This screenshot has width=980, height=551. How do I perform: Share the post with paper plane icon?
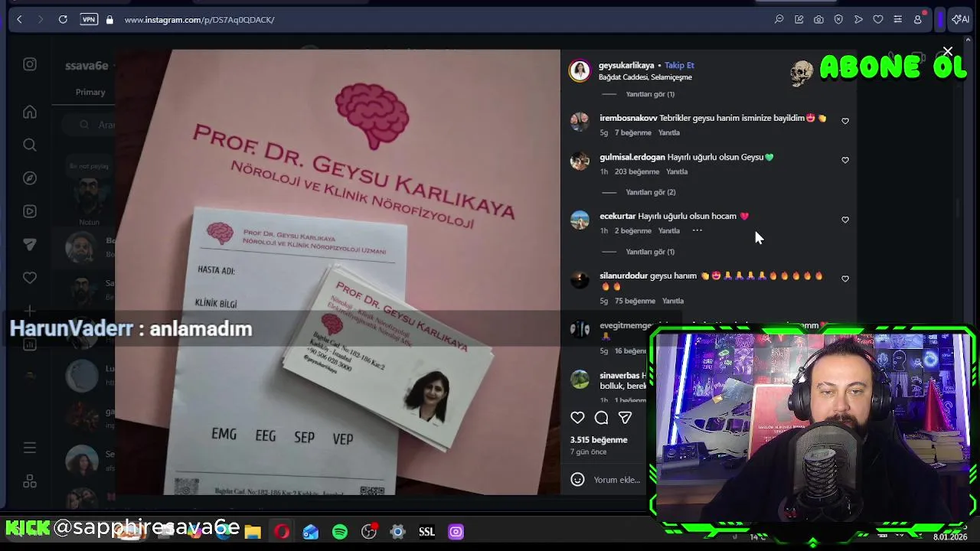625,417
